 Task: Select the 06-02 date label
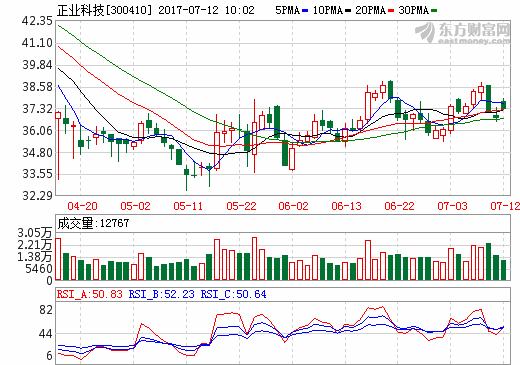coord(294,206)
